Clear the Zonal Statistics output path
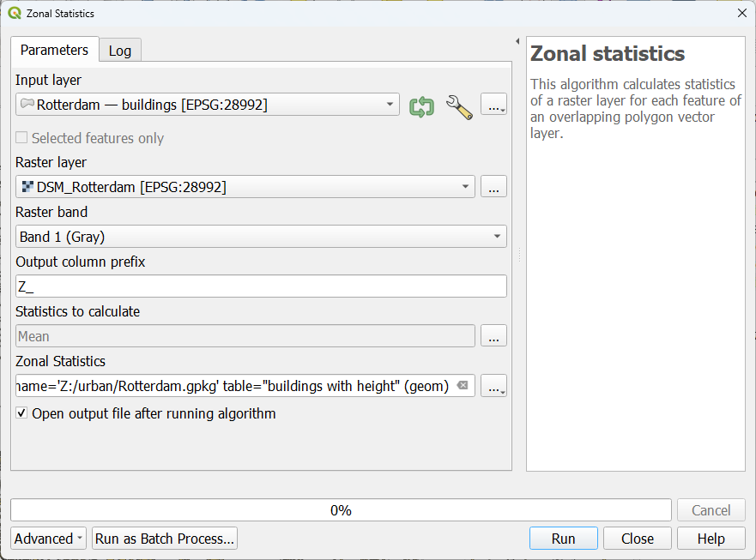 463,386
